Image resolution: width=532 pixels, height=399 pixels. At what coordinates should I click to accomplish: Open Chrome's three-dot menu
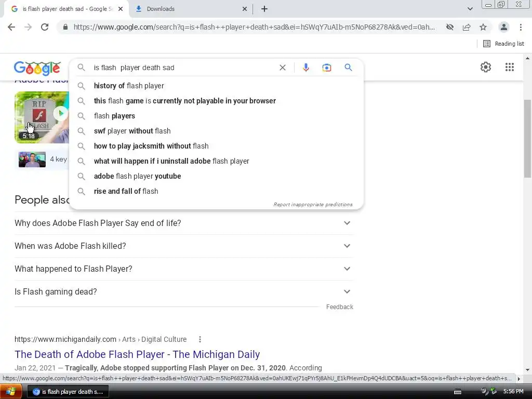[521, 27]
